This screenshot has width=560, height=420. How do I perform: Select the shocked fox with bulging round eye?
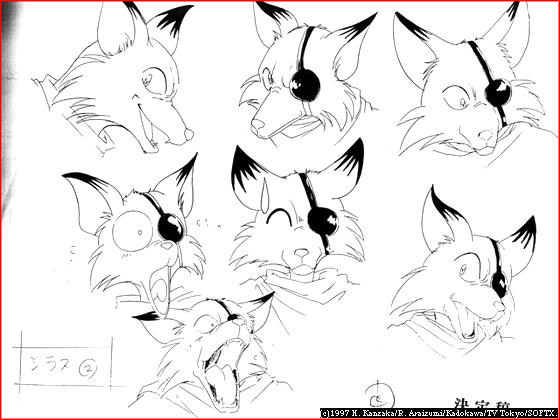(x=134, y=234)
